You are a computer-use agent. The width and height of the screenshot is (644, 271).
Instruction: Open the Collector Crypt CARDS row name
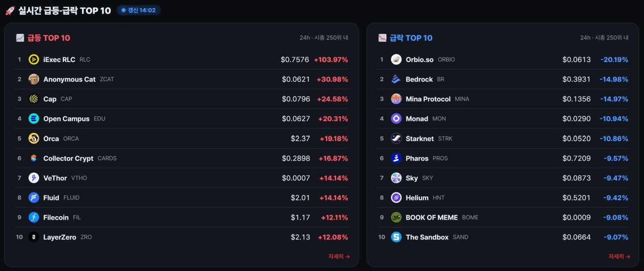coord(68,158)
